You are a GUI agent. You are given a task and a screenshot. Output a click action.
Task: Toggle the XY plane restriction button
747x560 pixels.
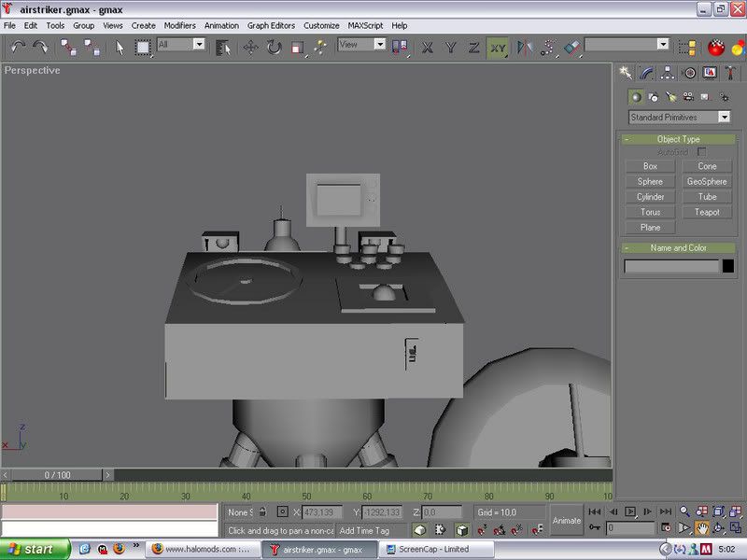pos(498,48)
